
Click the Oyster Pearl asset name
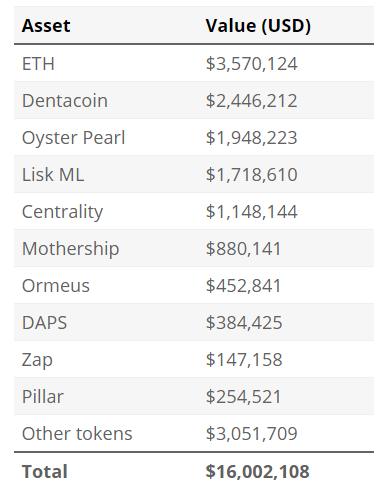point(73,138)
